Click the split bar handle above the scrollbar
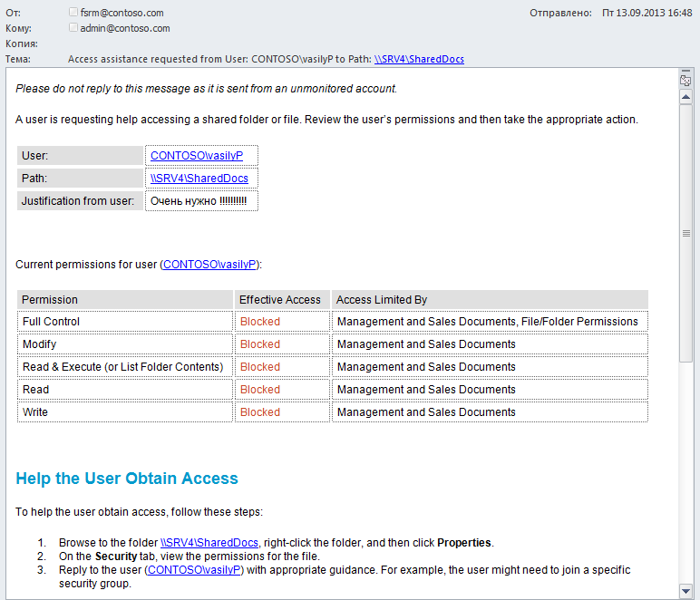This screenshot has height=600, width=700. point(686,71)
